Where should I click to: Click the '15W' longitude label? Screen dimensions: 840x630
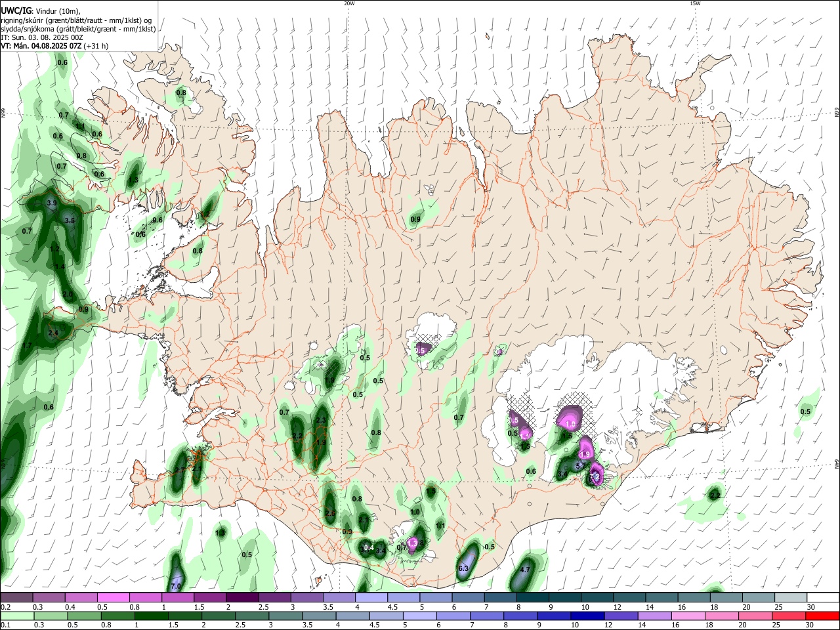point(695,3)
